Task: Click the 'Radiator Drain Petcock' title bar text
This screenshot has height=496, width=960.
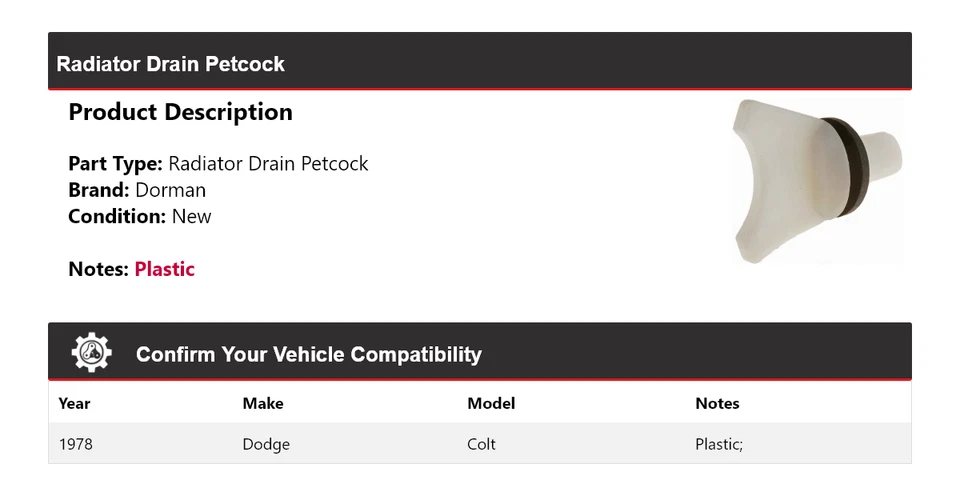Action: point(170,64)
